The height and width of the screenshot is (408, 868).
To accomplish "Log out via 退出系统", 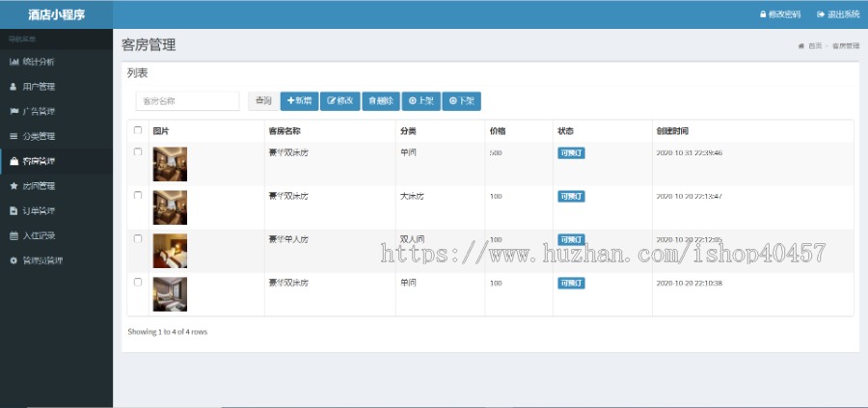I will 839,14.
